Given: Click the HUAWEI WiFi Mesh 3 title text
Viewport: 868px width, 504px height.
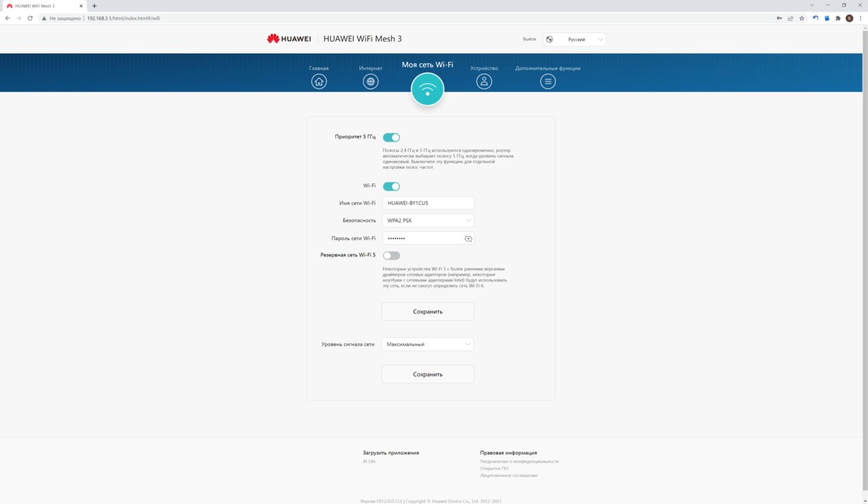Looking at the screenshot, I should pos(363,39).
